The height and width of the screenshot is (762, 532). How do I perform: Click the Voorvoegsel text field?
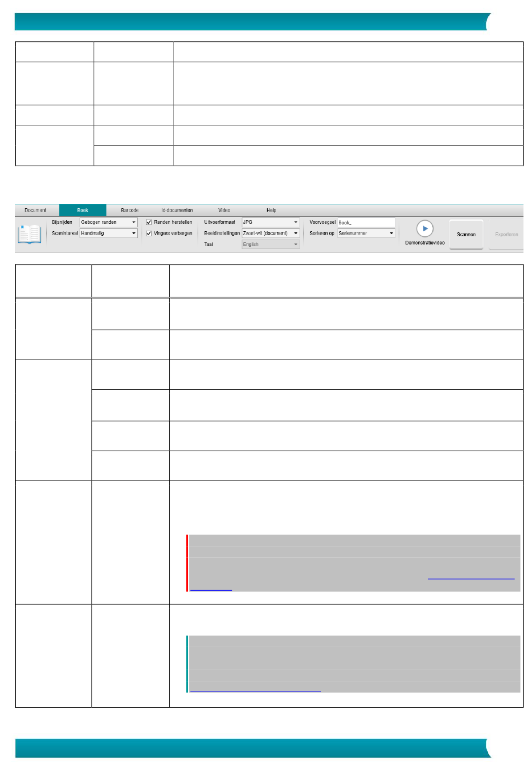point(366,222)
